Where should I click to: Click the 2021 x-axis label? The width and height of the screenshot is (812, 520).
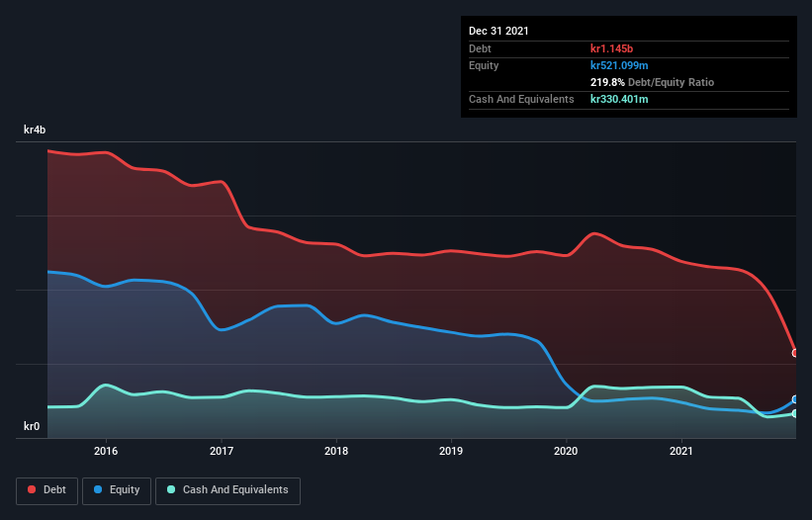tap(681, 451)
